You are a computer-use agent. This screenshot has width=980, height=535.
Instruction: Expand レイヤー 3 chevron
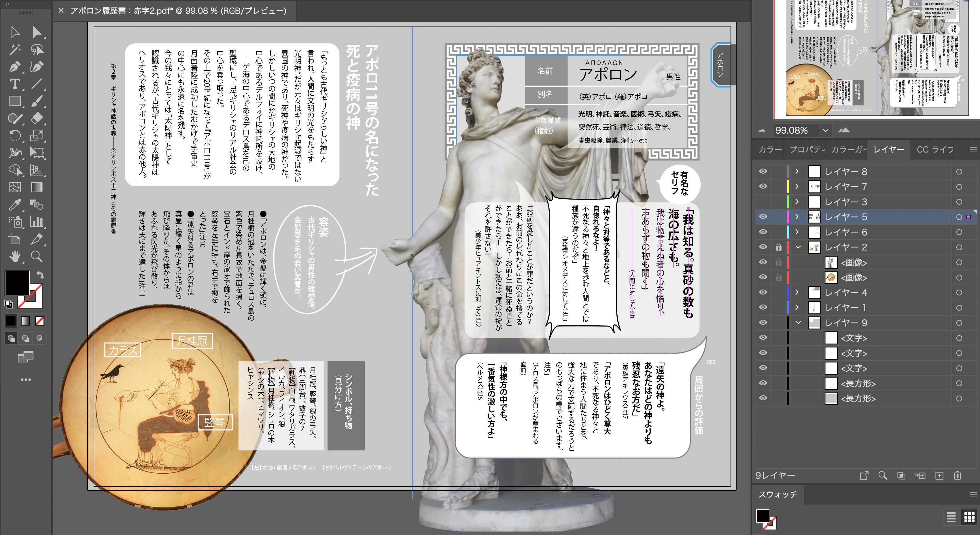point(797,202)
